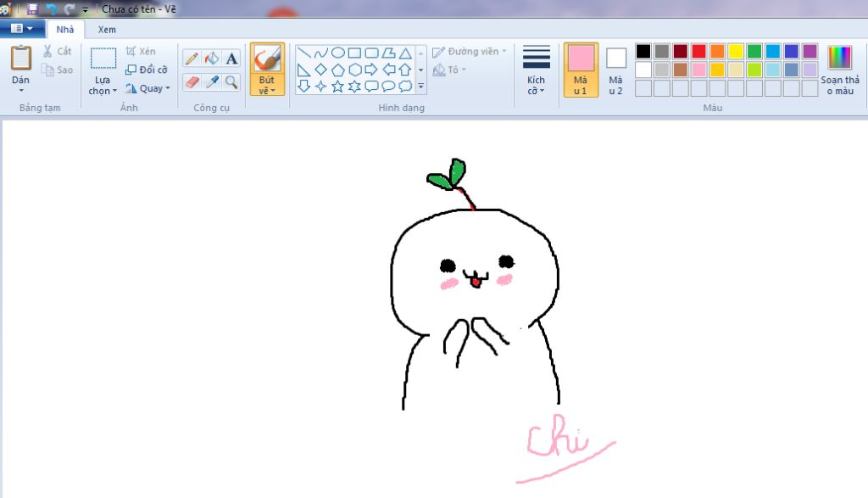868x498 pixels.
Task: Choose the Right arrow shape
Action: (371, 70)
